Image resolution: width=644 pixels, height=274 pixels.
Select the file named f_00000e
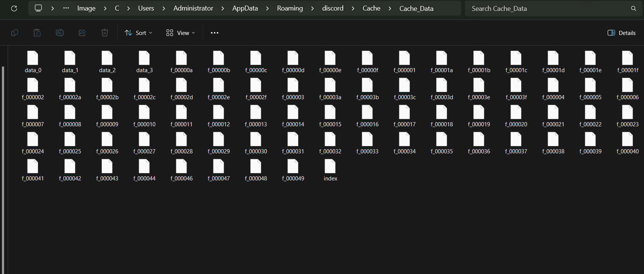(330, 62)
